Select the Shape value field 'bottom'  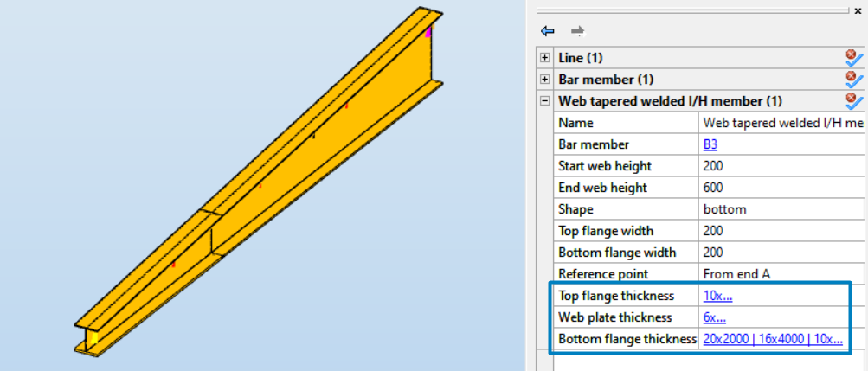tap(779, 209)
